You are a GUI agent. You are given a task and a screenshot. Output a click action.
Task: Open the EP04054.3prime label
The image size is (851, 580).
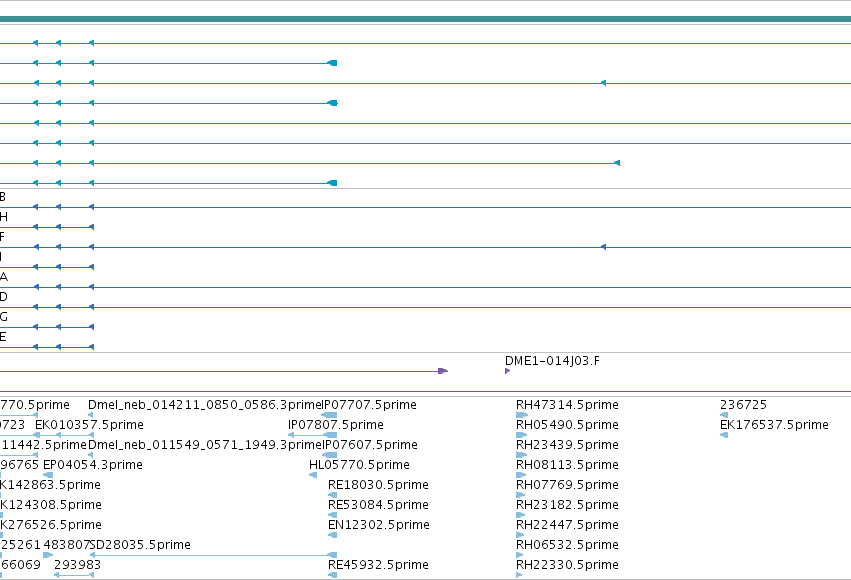93,464
